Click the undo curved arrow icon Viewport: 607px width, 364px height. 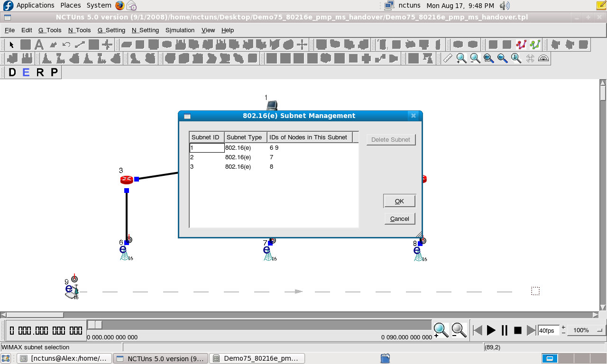click(66, 45)
